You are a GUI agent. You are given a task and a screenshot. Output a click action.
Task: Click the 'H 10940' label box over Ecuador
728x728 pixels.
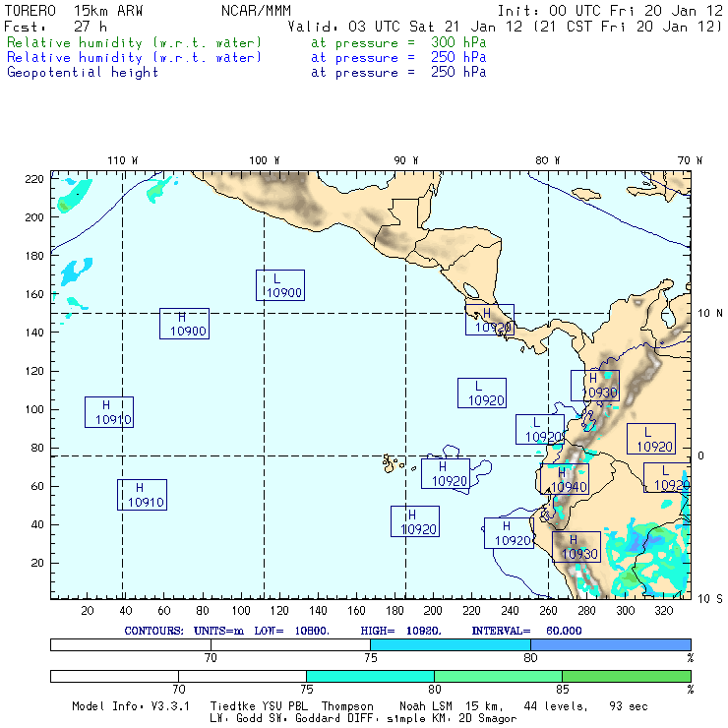(565, 479)
